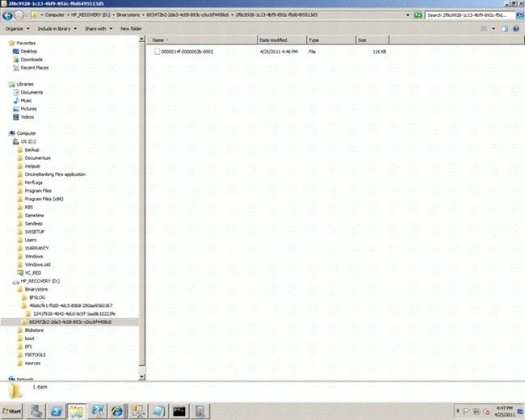Open the notepad-style taskbar icon
Viewport: 525px width, 420px height.
point(158,411)
